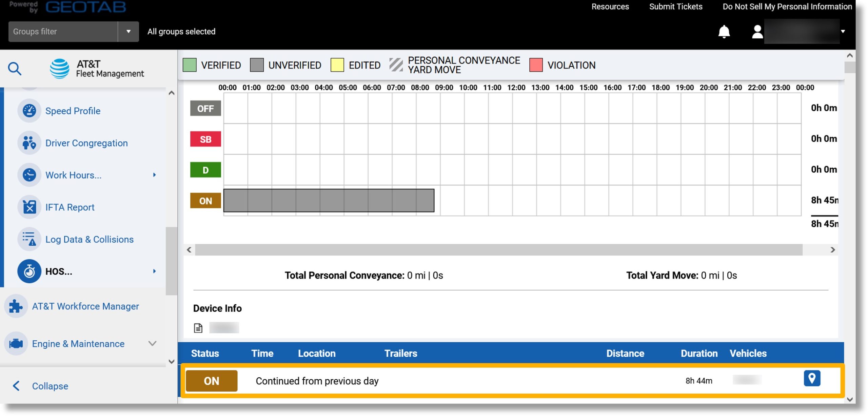The height and width of the screenshot is (416, 868).
Task: Open AT&T Workforce Manager menu item
Action: (x=85, y=306)
